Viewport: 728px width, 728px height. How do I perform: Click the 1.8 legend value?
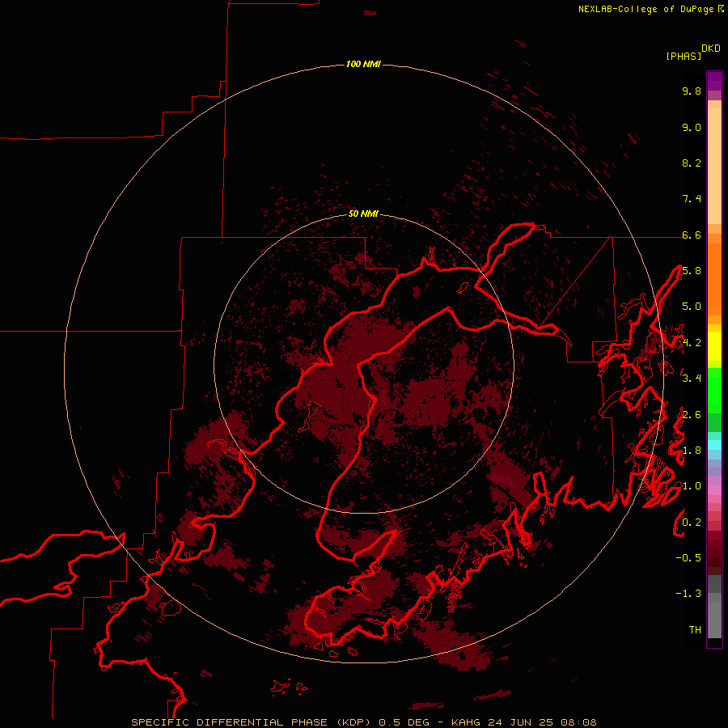[x=692, y=451]
